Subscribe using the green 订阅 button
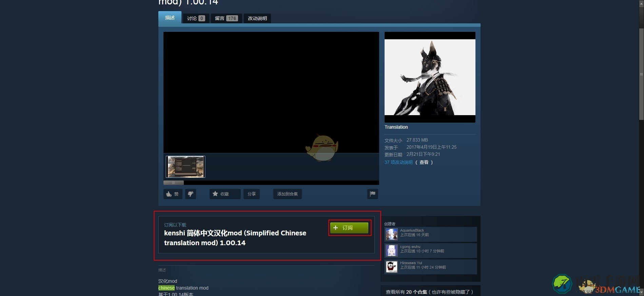644x296 pixels. pos(349,228)
